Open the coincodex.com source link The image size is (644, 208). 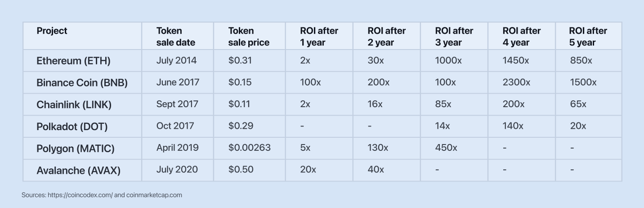(x=80, y=195)
